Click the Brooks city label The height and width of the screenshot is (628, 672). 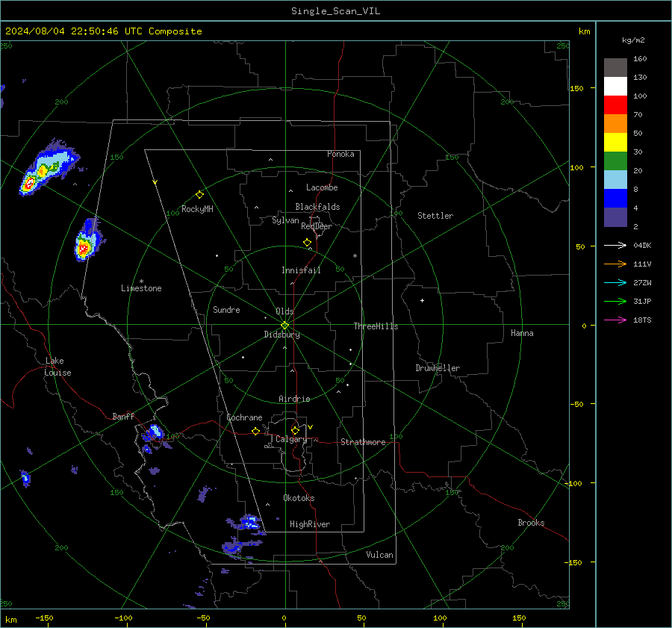coord(531,523)
